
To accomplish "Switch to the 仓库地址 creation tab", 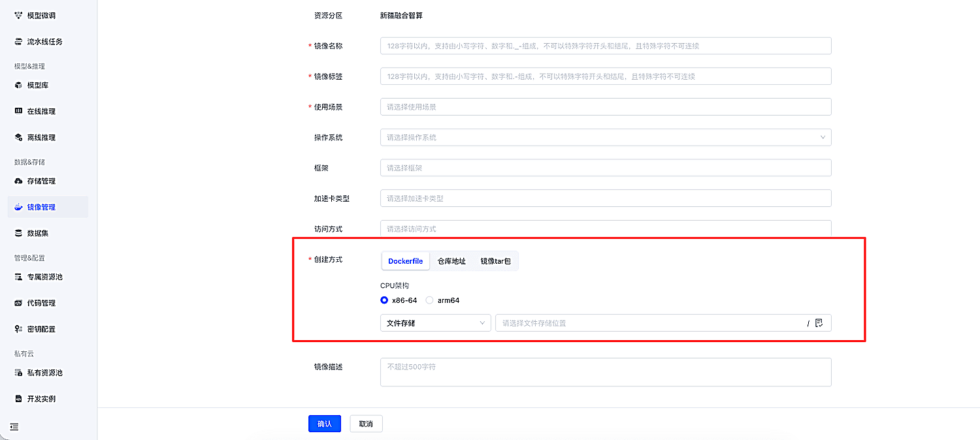I will [x=451, y=261].
